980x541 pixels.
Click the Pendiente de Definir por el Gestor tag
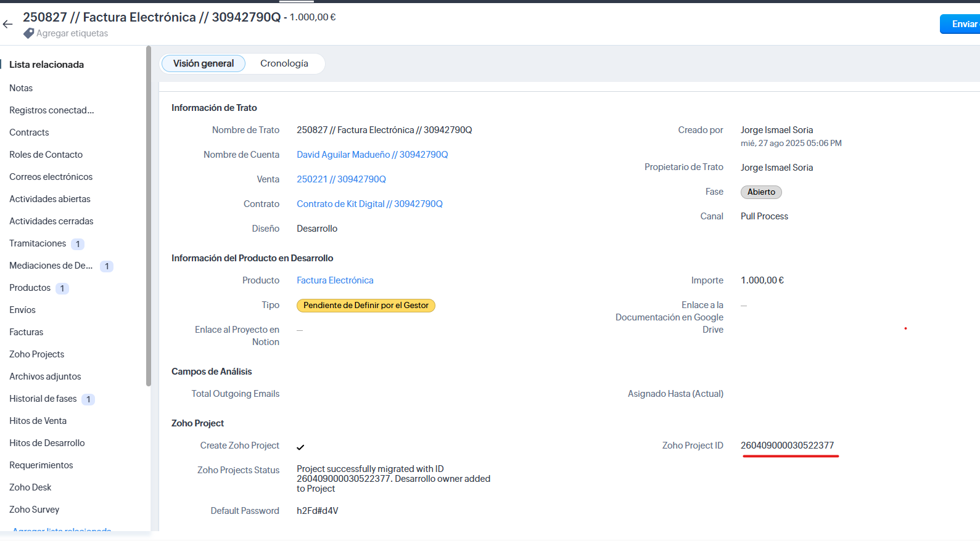pyautogui.click(x=366, y=306)
